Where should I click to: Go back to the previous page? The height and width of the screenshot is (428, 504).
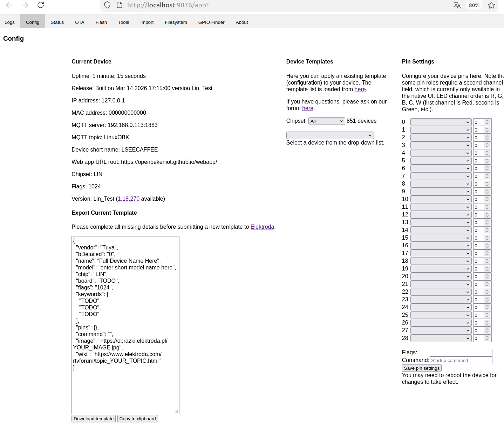(9, 5)
